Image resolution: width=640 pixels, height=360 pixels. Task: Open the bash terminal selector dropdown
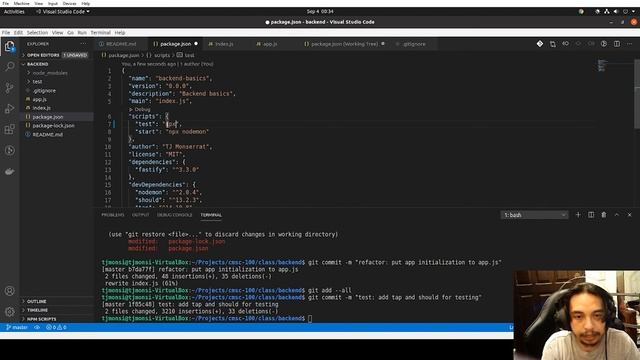point(534,215)
